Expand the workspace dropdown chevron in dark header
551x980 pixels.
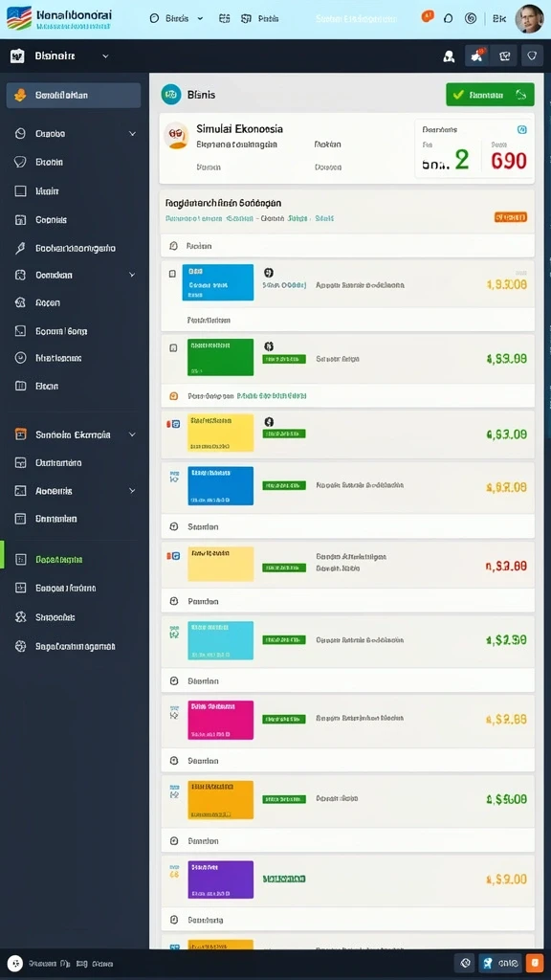105,56
